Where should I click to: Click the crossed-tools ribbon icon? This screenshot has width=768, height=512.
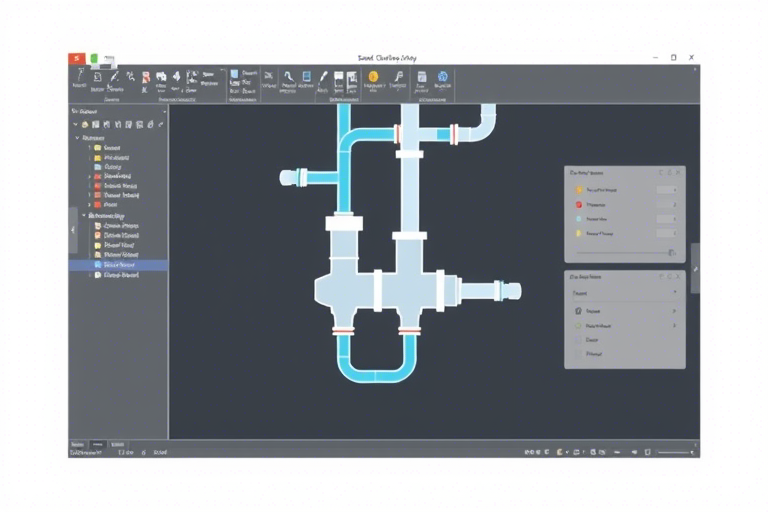pos(268,76)
